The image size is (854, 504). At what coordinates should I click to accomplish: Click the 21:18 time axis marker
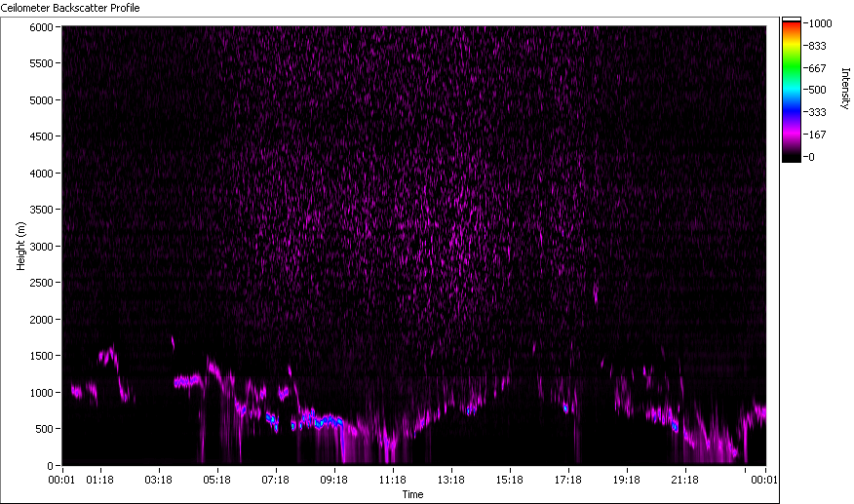(x=685, y=480)
